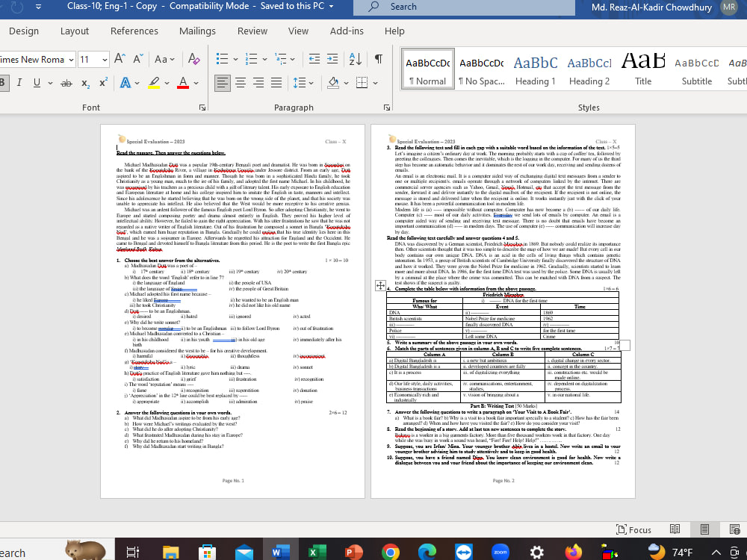Decrease paragraph indent
The height and width of the screenshot is (560, 747).
click(x=314, y=59)
